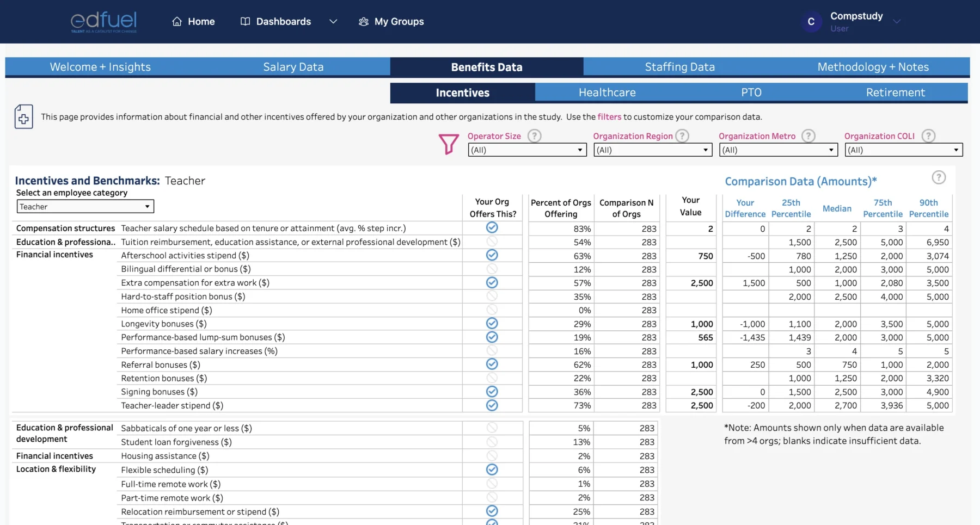Click unavailable icon for Retention bonuses row
This screenshot has height=525, width=980.
point(492,378)
